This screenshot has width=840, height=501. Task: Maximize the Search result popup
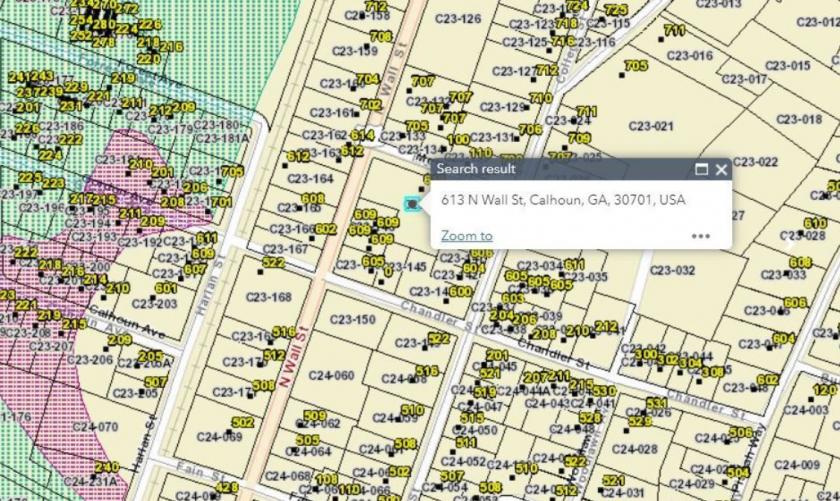701,170
